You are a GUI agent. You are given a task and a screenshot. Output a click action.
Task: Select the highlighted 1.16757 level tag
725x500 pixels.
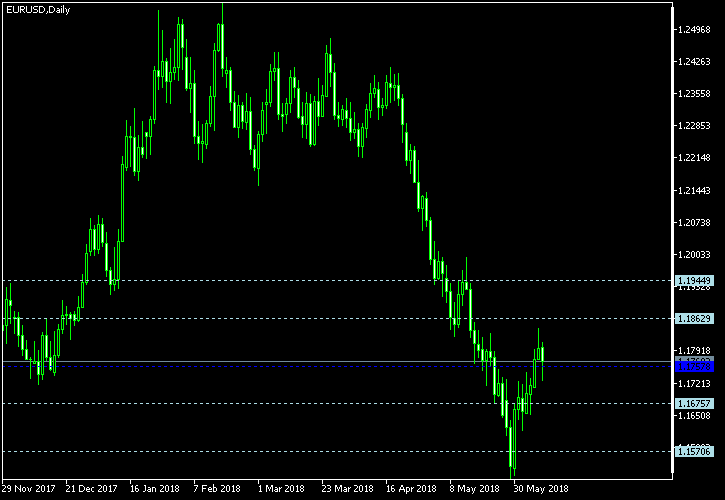click(x=694, y=404)
